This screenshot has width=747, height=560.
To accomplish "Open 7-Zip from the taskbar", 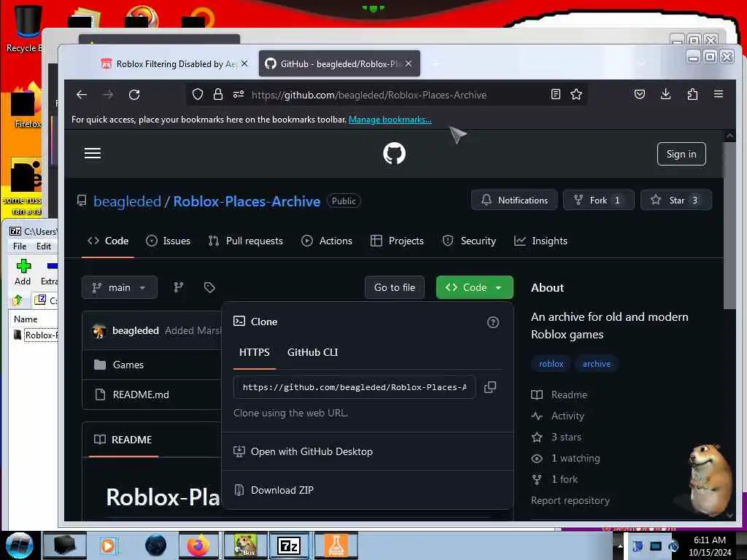I will point(289,545).
